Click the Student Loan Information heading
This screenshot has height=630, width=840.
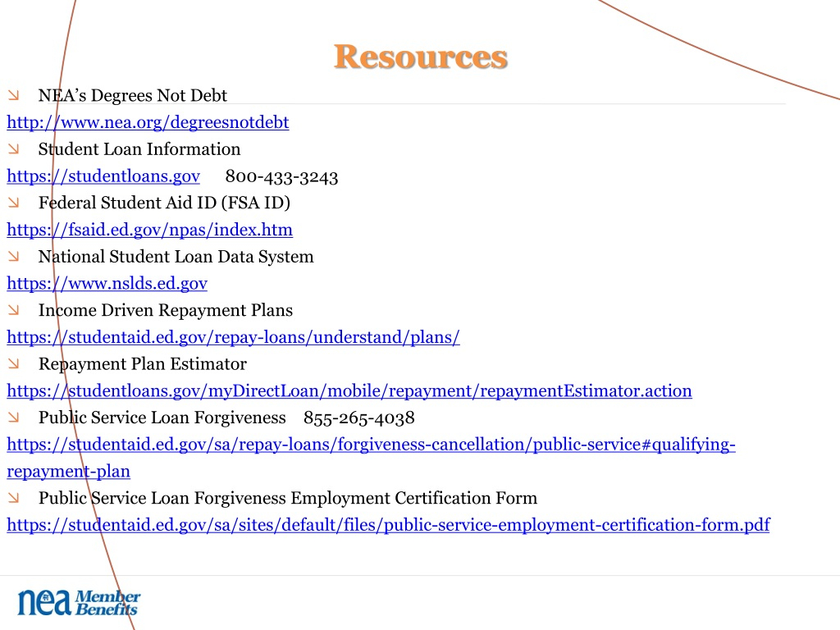(139, 149)
